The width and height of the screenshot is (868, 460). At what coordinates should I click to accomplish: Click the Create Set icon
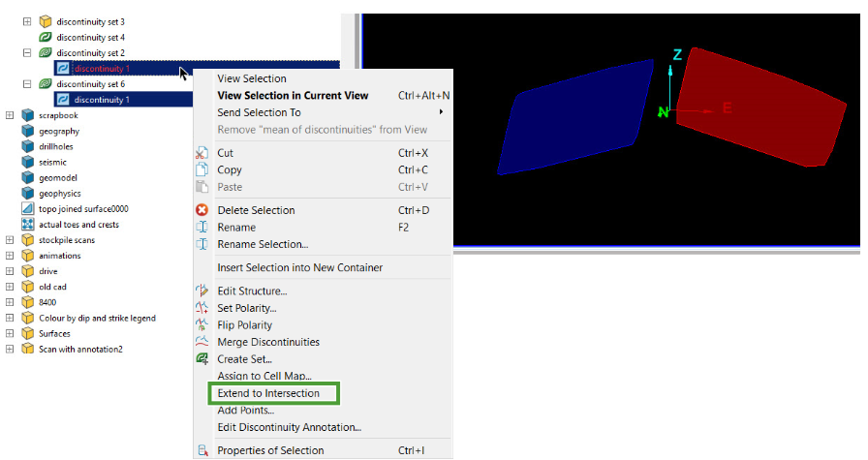click(x=202, y=358)
